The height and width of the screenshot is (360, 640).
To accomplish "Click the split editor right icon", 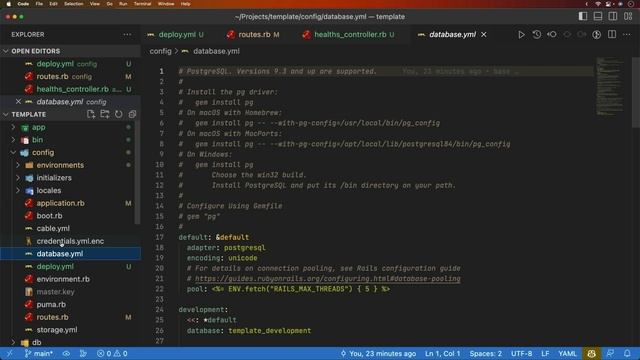I will 612,35.
